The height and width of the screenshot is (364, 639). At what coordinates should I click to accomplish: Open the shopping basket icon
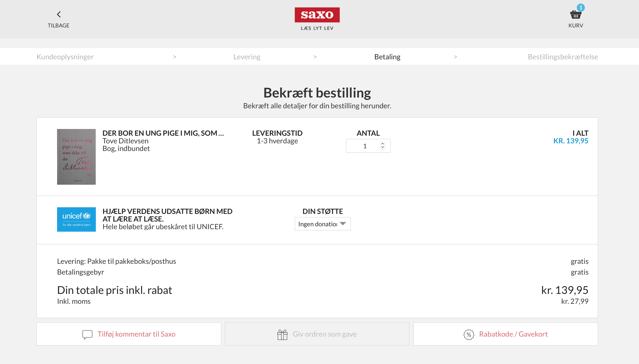pyautogui.click(x=575, y=15)
